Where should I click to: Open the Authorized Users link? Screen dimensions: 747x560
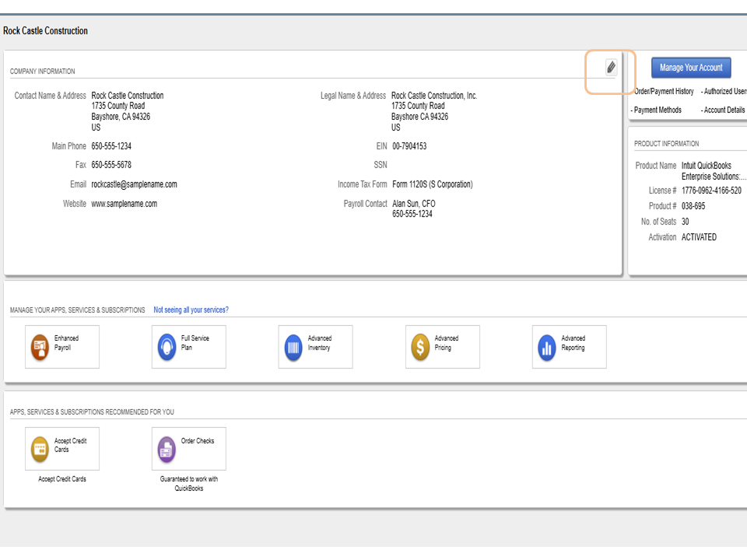(x=724, y=91)
